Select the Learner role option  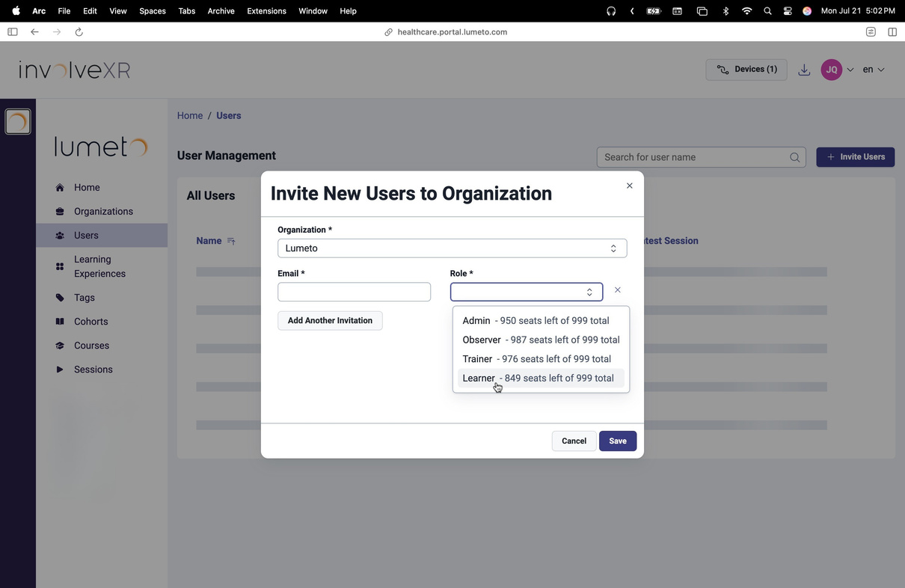(x=541, y=379)
